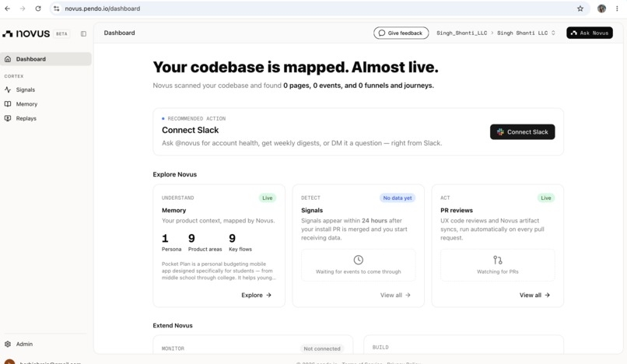This screenshot has height=364, width=627.
Task: Click the Pocket Plan description text
Action: pos(219,271)
